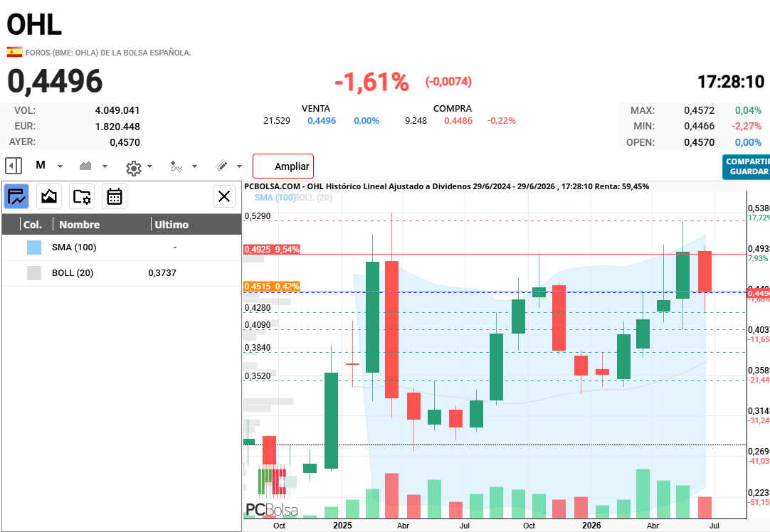The width and height of the screenshot is (770, 532).
Task: Click the Col. column header
Action: (x=33, y=224)
